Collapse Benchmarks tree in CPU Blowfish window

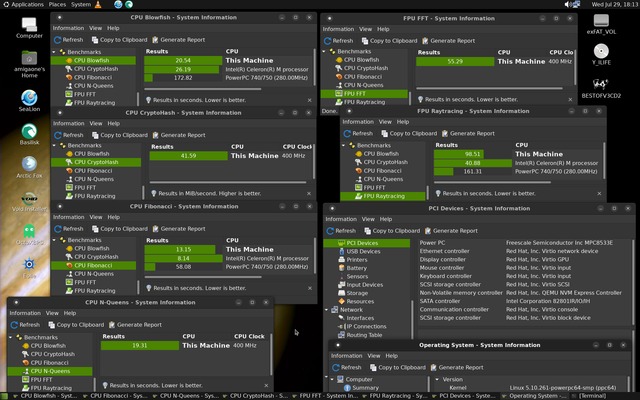coord(54,52)
